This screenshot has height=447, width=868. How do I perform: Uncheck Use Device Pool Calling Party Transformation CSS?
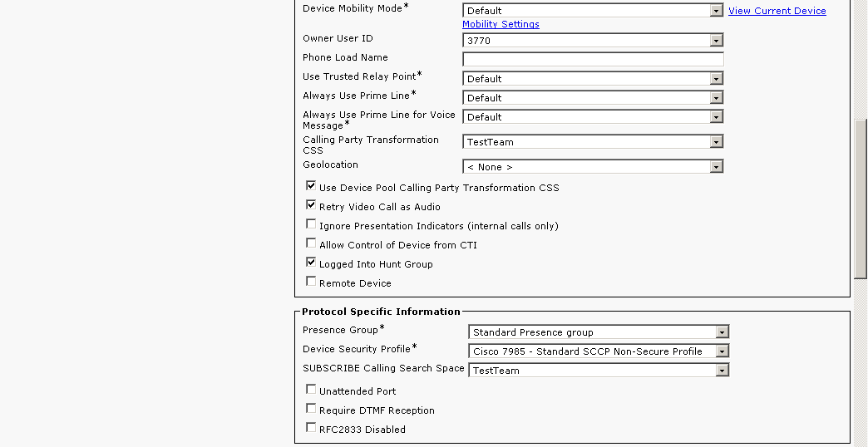pos(311,187)
